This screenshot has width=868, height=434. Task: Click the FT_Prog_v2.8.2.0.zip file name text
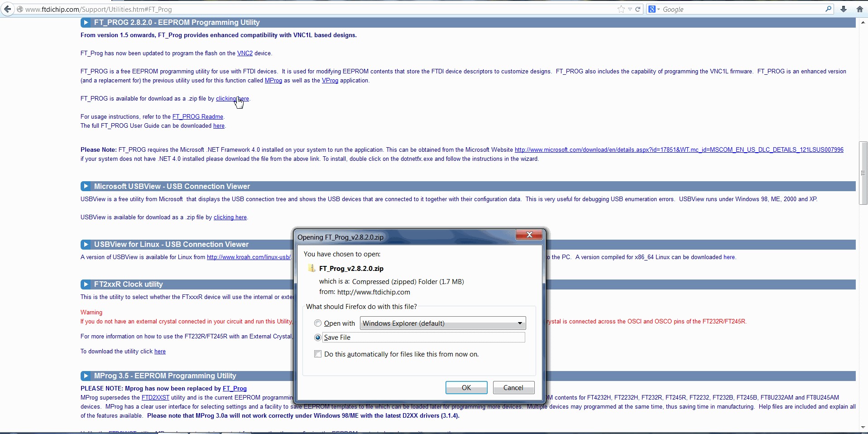click(x=351, y=269)
